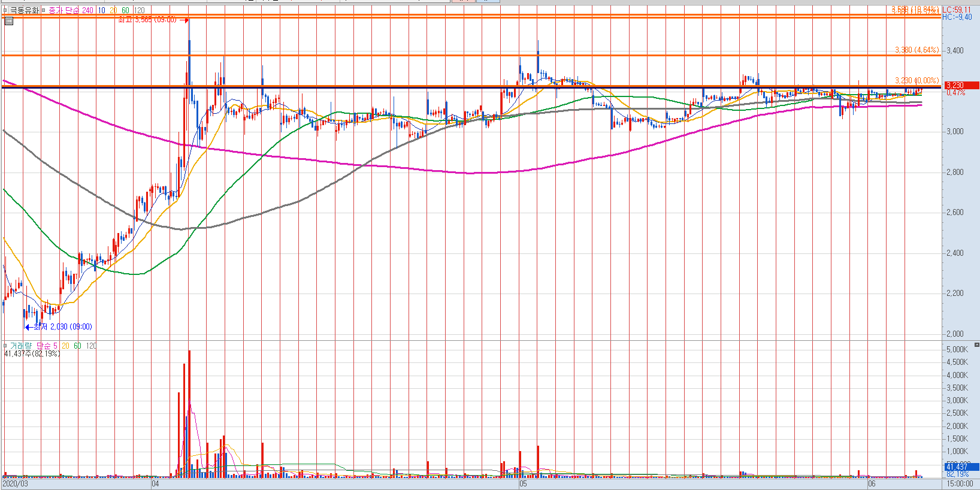Click the 5,000K volume axis label
This screenshot has height=490, width=980.
957,350
